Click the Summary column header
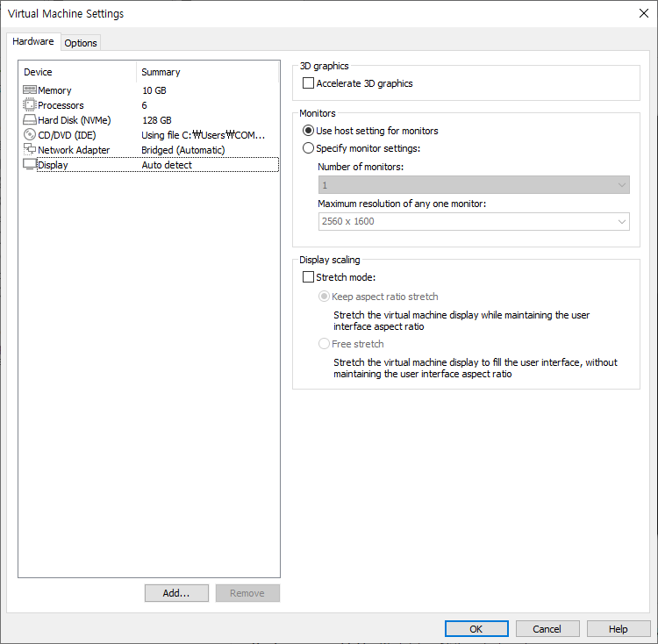The width and height of the screenshot is (658, 644). (161, 72)
